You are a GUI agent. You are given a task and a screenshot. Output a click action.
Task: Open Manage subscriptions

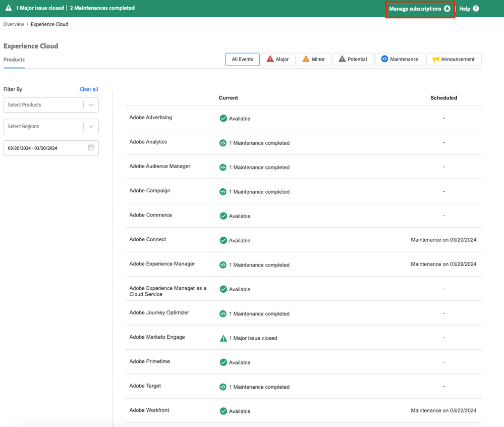pyautogui.click(x=419, y=9)
